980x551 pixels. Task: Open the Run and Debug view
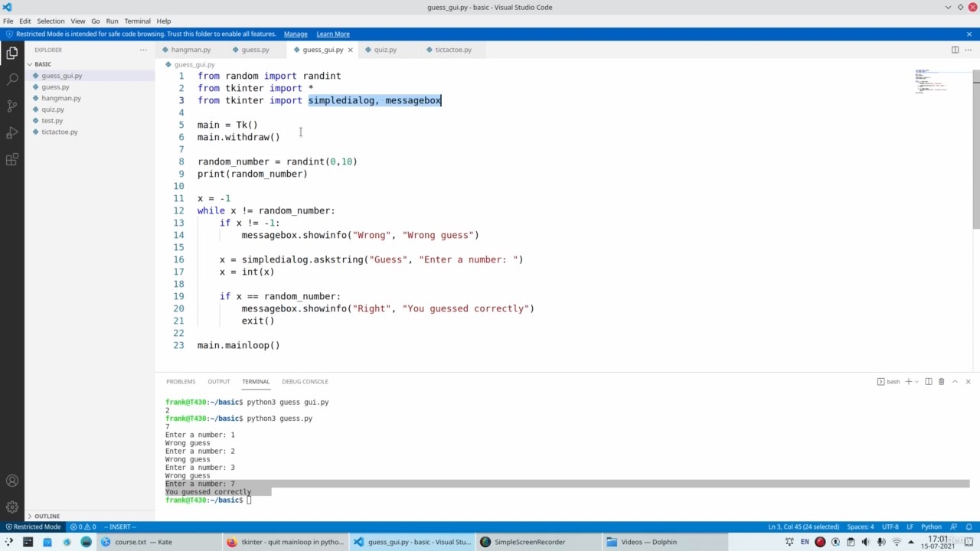coord(12,132)
